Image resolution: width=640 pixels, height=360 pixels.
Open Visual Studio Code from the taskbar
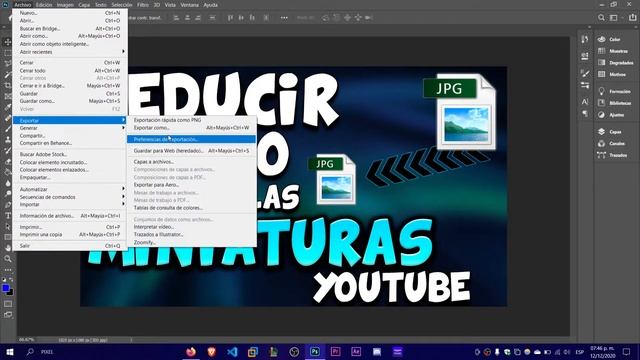coord(232,351)
